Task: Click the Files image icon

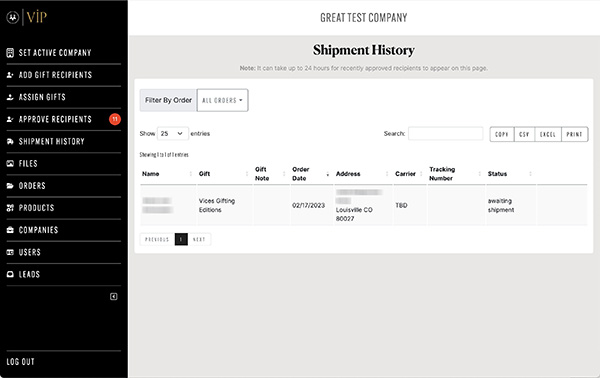Action: pos(10,164)
